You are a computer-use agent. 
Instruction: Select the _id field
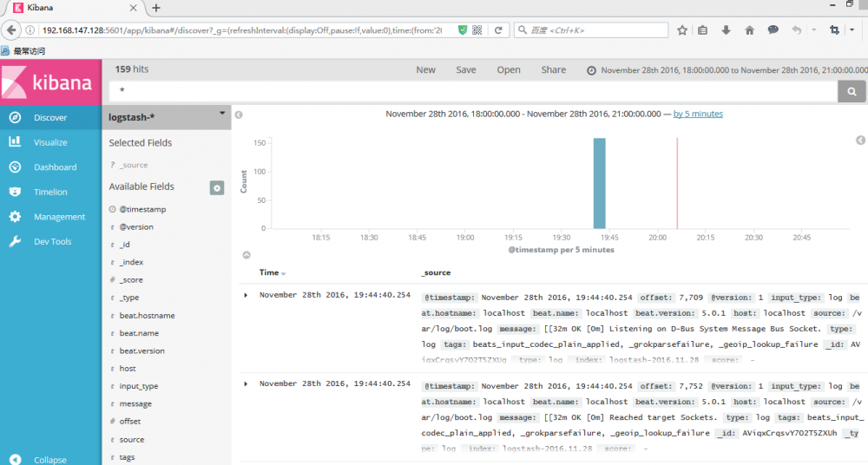[x=124, y=245]
